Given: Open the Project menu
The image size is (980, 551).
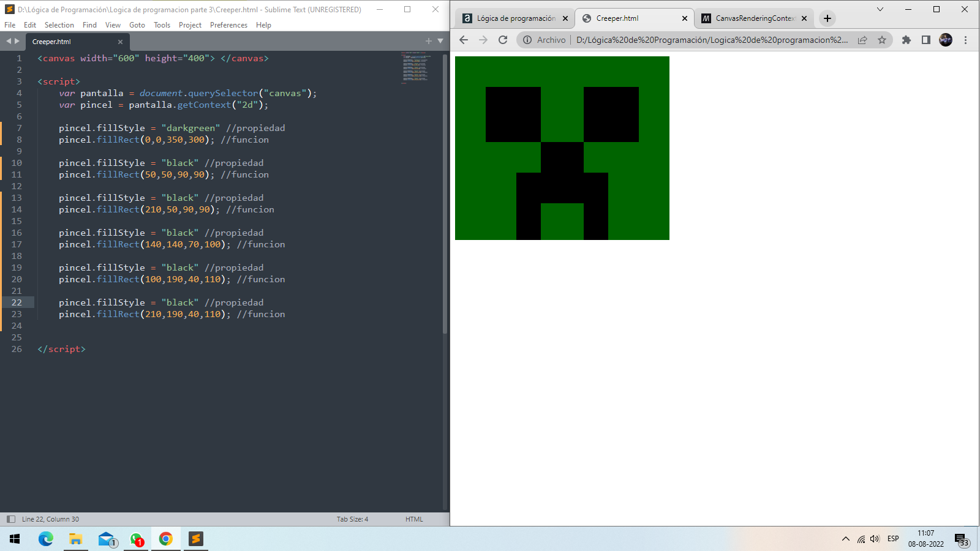Looking at the screenshot, I should (x=190, y=25).
